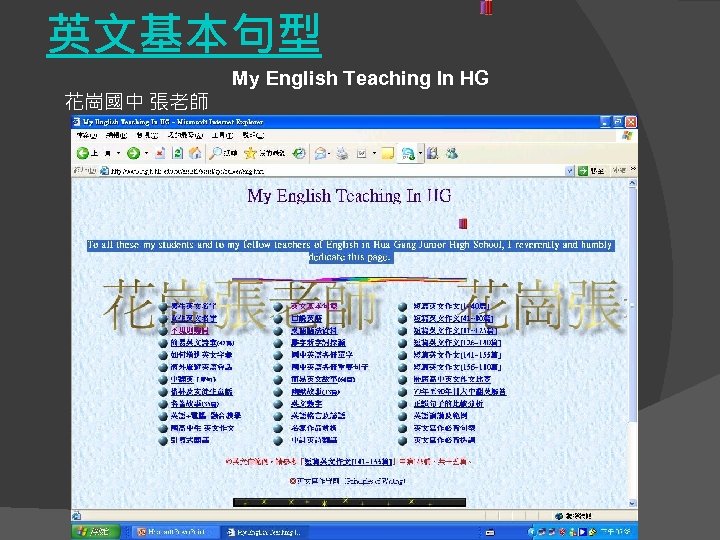Click the page icon in the address bar
The width and height of the screenshot is (720, 540).
point(105,171)
